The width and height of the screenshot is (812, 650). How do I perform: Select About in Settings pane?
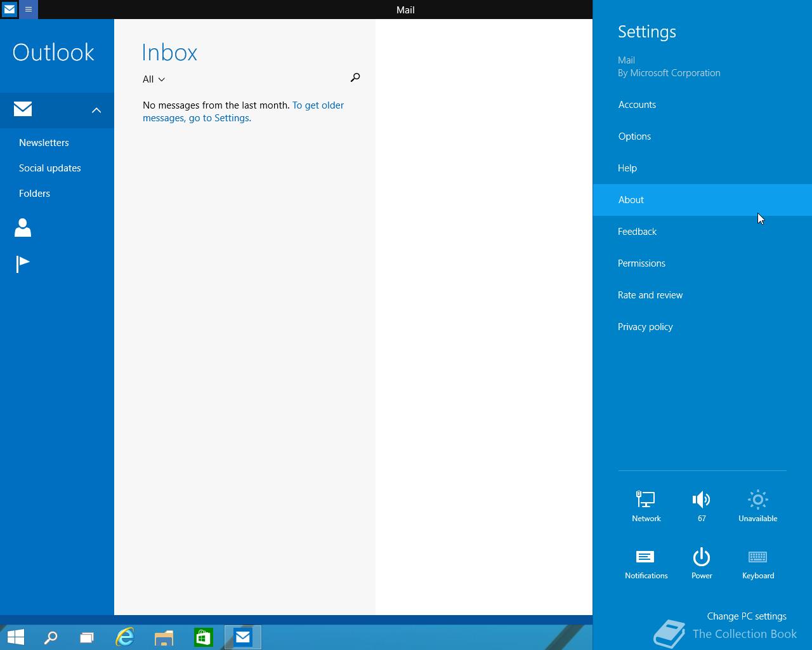click(x=702, y=200)
